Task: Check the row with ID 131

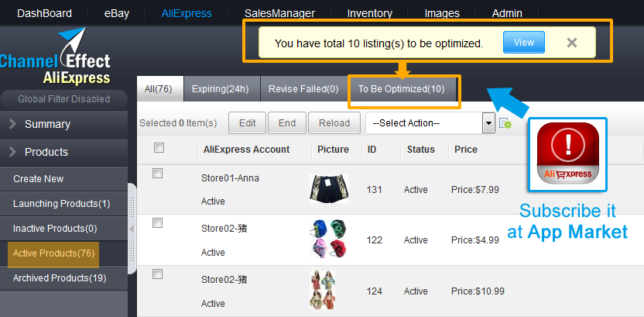Action: click(x=157, y=173)
